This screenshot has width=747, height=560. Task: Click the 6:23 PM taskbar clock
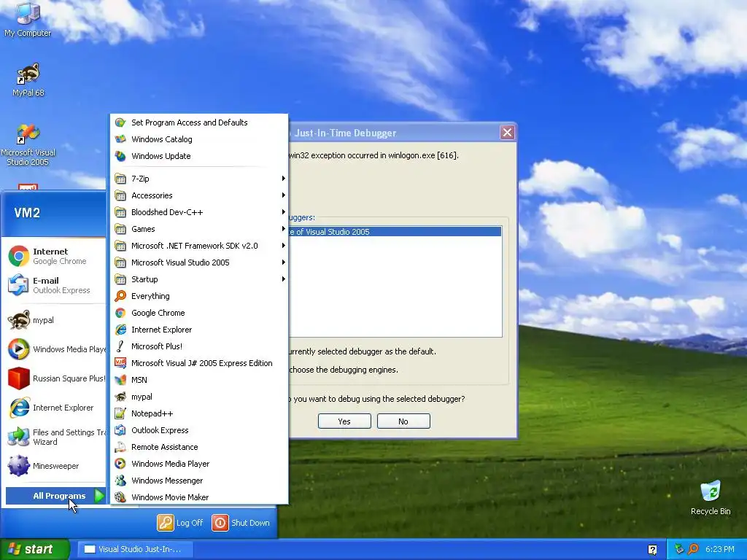(720, 549)
